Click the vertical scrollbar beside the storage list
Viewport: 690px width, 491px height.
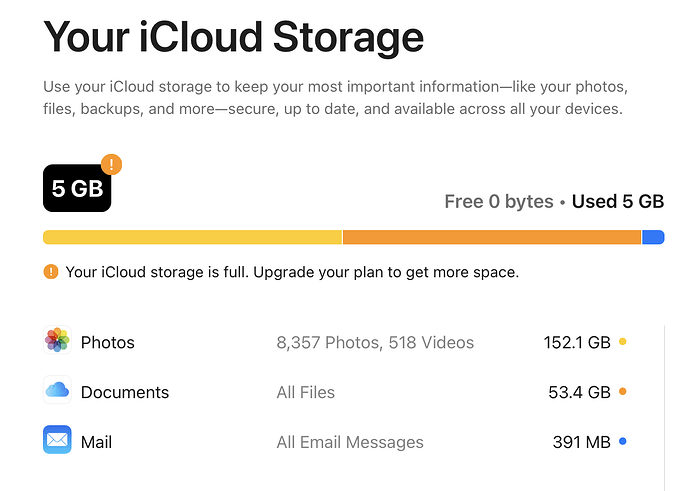[664, 408]
